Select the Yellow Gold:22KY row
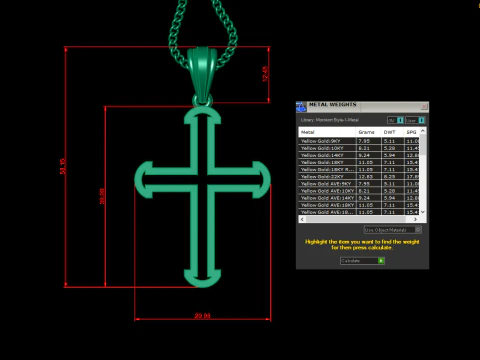 pos(359,176)
